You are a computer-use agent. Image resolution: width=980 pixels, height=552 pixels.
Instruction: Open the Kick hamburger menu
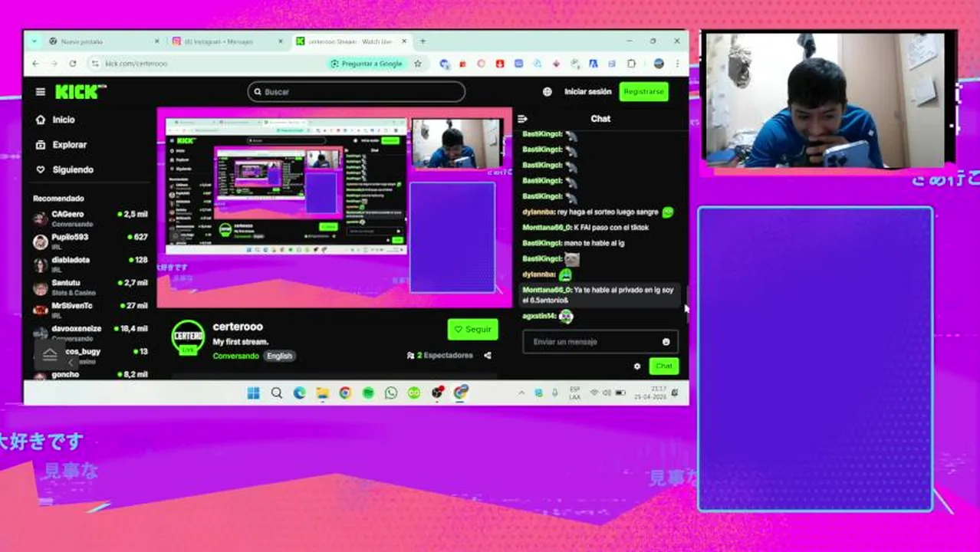pos(40,92)
